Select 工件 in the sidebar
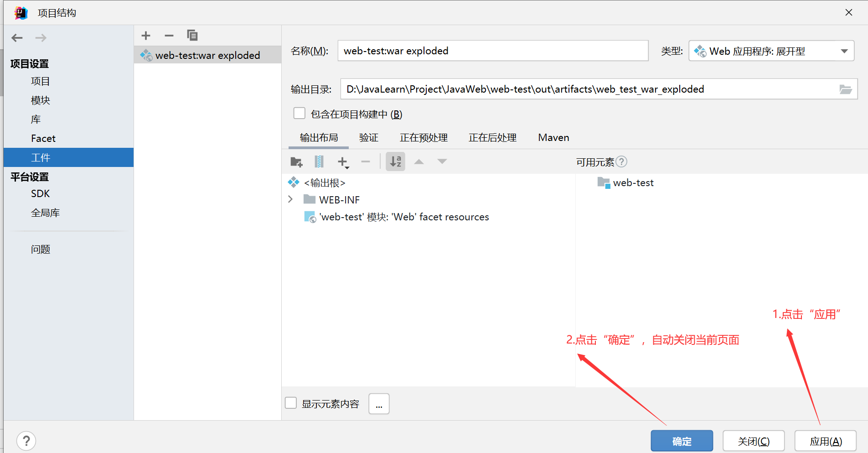This screenshot has height=453, width=868. coord(68,157)
